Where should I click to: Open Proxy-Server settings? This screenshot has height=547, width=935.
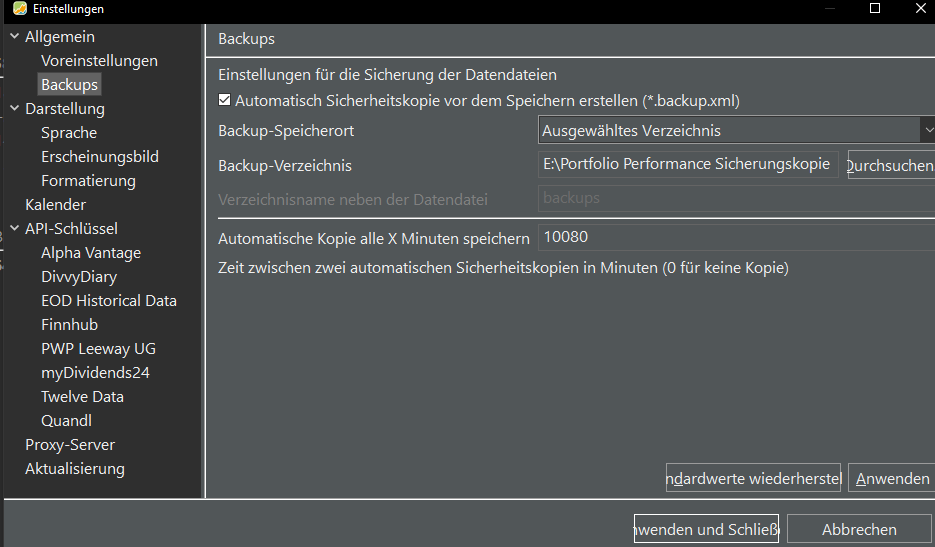point(70,445)
